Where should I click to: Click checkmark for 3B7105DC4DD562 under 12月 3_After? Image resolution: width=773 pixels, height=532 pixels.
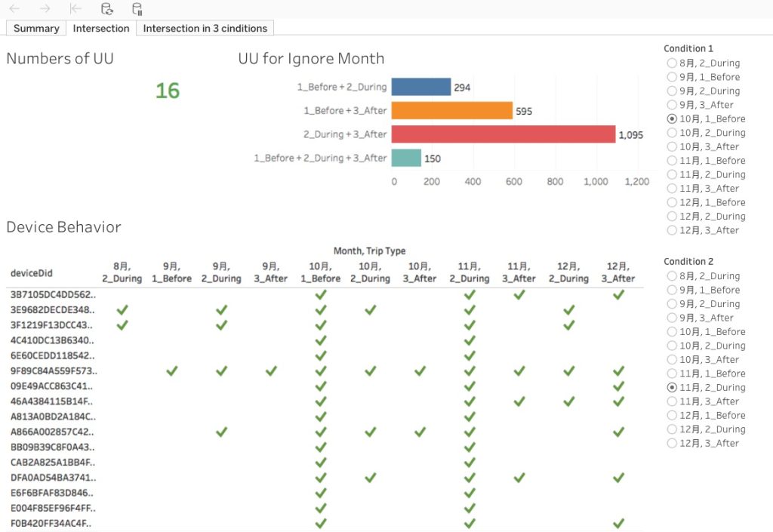point(618,294)
